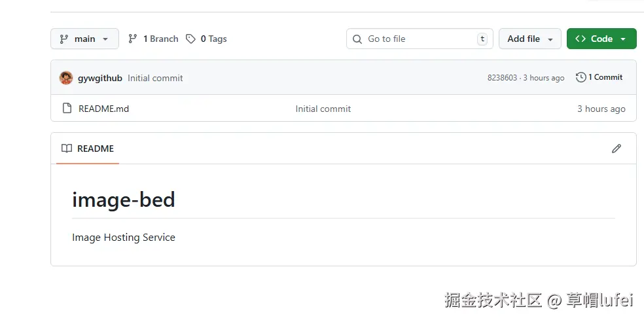This screenshot has width=644, height=320.
Task: Focus the Go to file search field
Action: [420, 39]
